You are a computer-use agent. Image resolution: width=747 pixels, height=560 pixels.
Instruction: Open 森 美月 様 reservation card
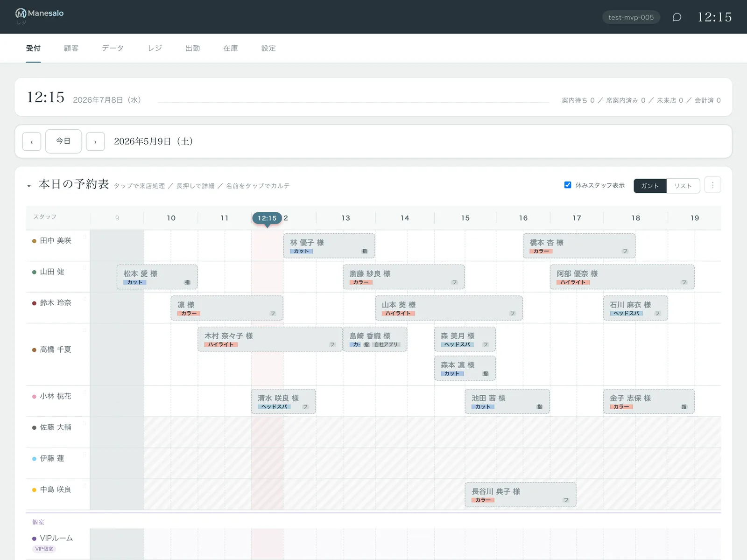[465, 339]
